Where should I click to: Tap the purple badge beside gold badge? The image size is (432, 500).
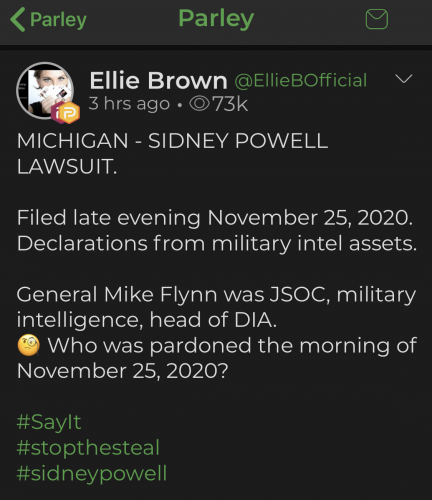56,113
